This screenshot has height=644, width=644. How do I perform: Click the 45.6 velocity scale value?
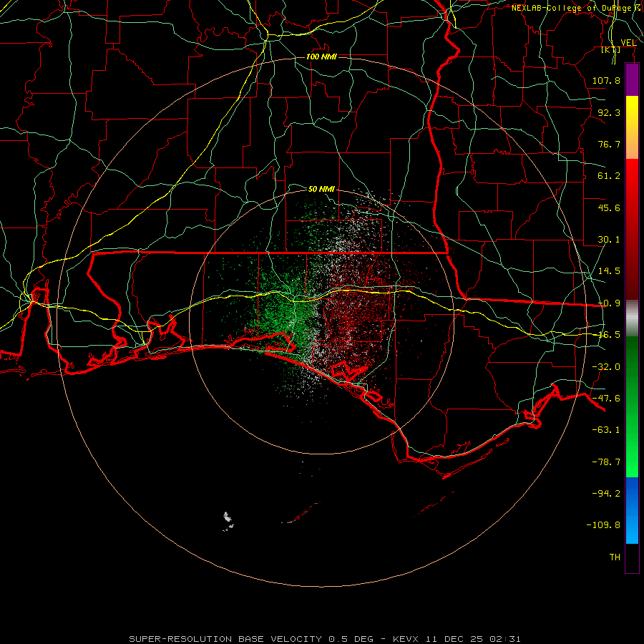pyautogui.click(x=609, y=208)
